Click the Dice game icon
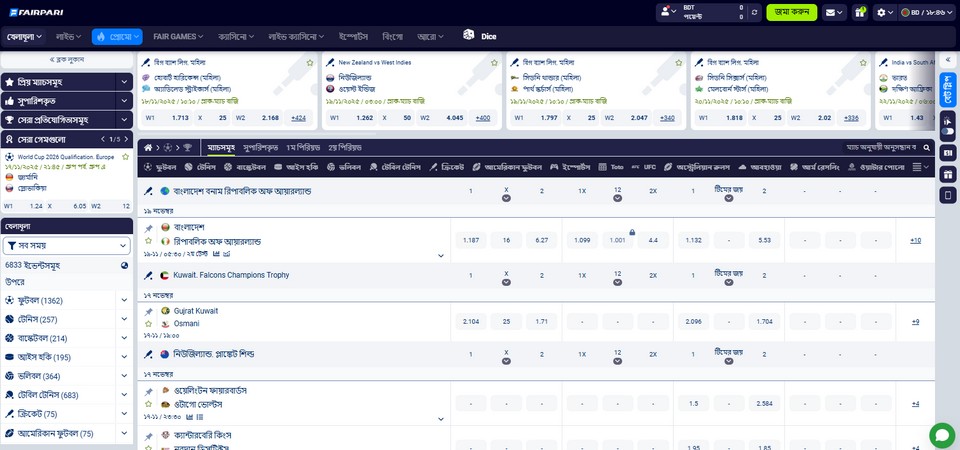This screenshot has height=450, width=960. (x=478, y=36)
